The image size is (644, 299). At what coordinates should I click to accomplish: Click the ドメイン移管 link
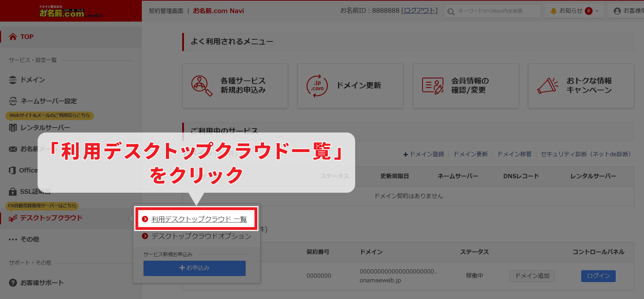(515, 154)
